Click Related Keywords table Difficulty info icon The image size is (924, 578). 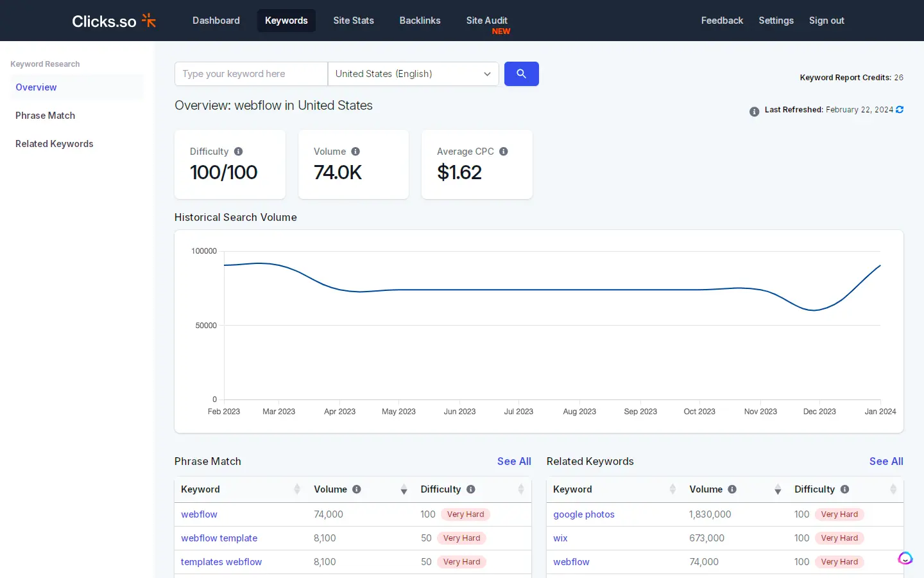click(845, 489)
